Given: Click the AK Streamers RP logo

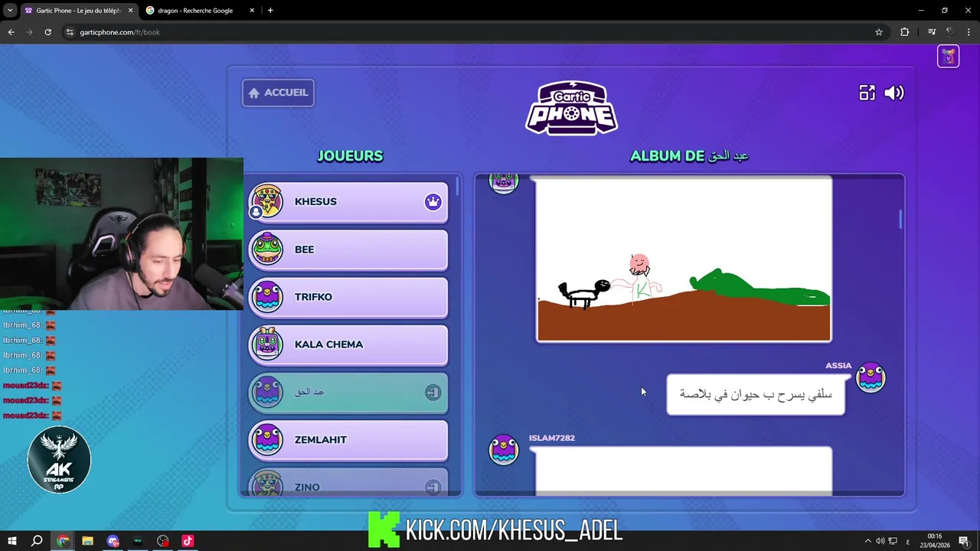Looking at the screenshot, I should (x=59, y=460).
